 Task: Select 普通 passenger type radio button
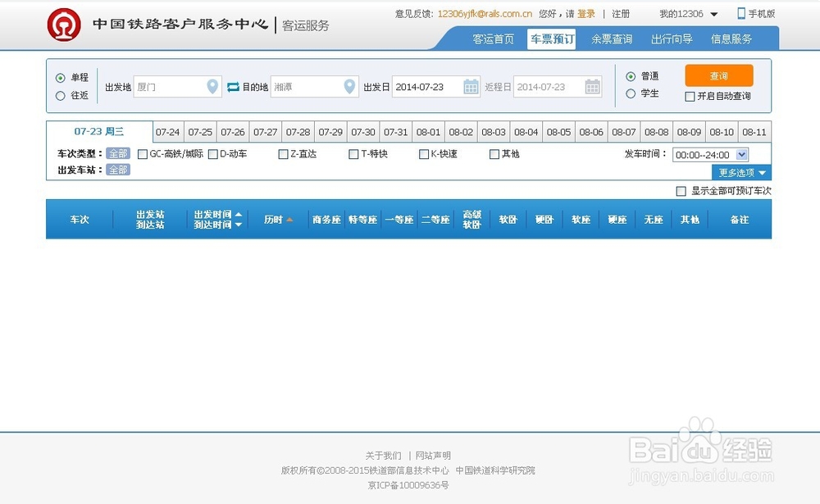coord(631,76)
